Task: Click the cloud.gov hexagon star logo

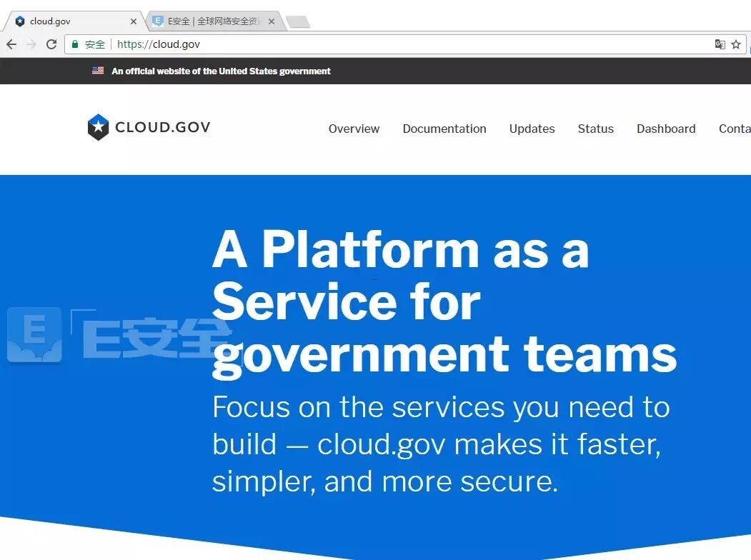Action: click(x=98, y=127)
